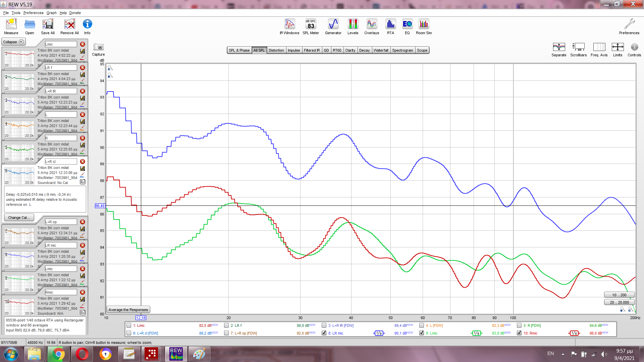Click the Change Cal... button
Image resolution: width=644 pixels, height=362 pixels.
pos(19,218)
